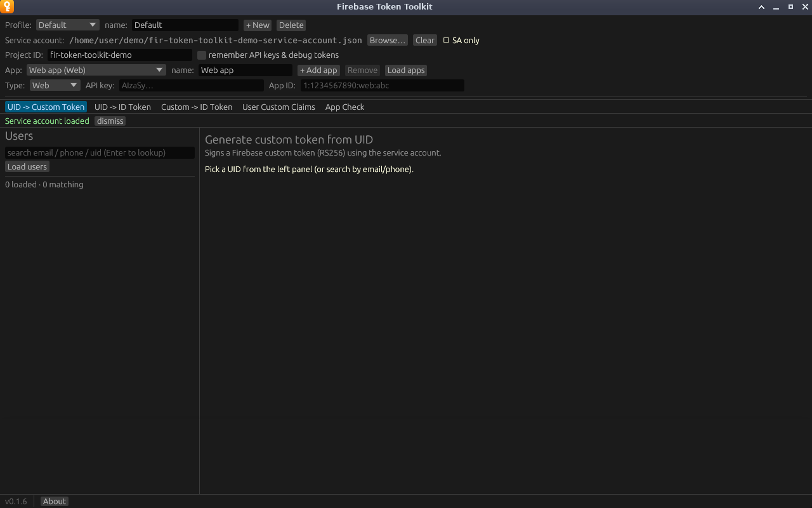Maximize the Firebase Token Toolkit window
Image resolution: width=812 pixels, height=508 pixels.
pos(790,7)
